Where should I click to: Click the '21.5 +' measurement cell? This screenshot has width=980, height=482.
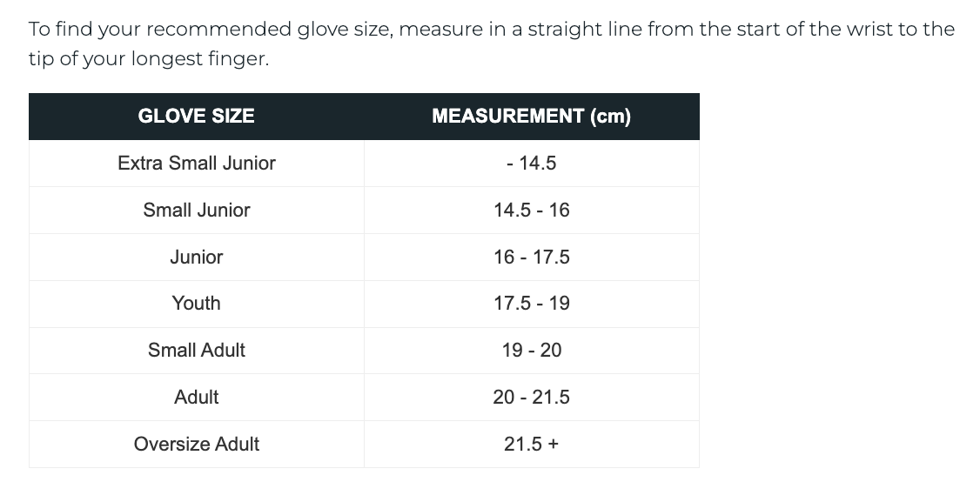click(531, 445)
